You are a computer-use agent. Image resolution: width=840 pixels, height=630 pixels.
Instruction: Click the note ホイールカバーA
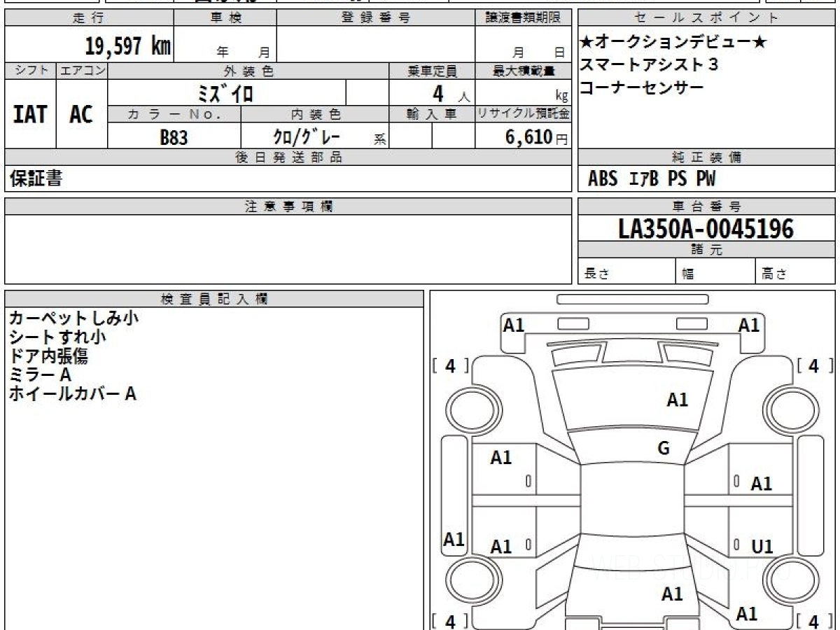click(72, 393)
